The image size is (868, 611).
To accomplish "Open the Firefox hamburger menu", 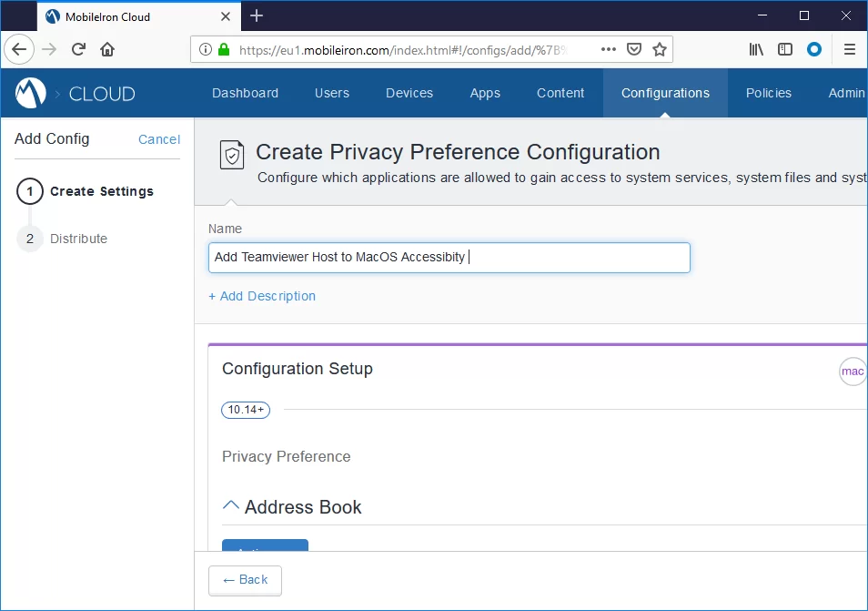I will [x=849, y=49].
